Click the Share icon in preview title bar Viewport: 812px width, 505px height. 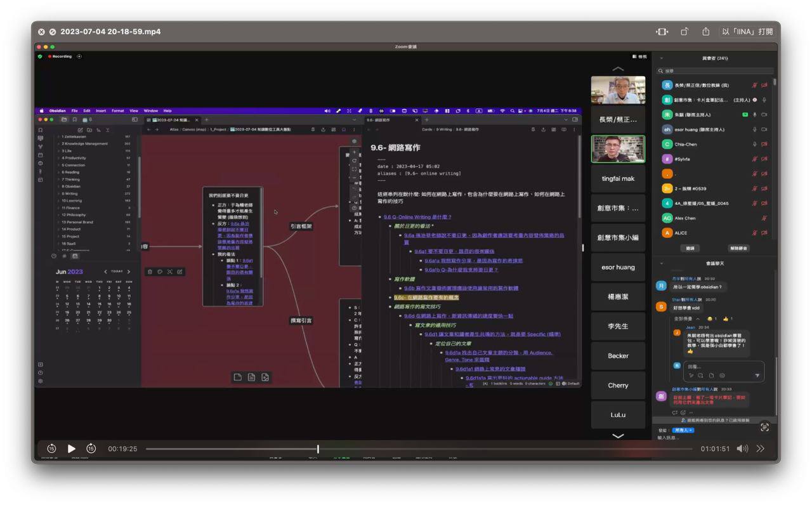tap(705, 32)
